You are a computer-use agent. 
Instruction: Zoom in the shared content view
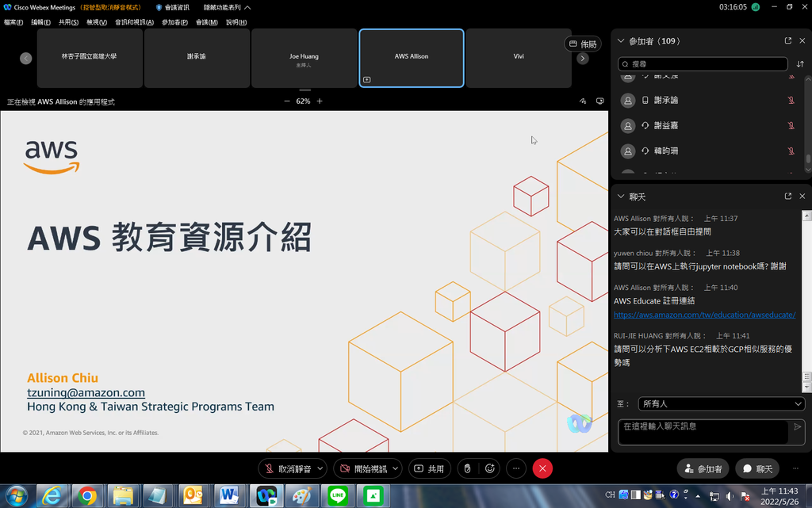tap(320, 101)
